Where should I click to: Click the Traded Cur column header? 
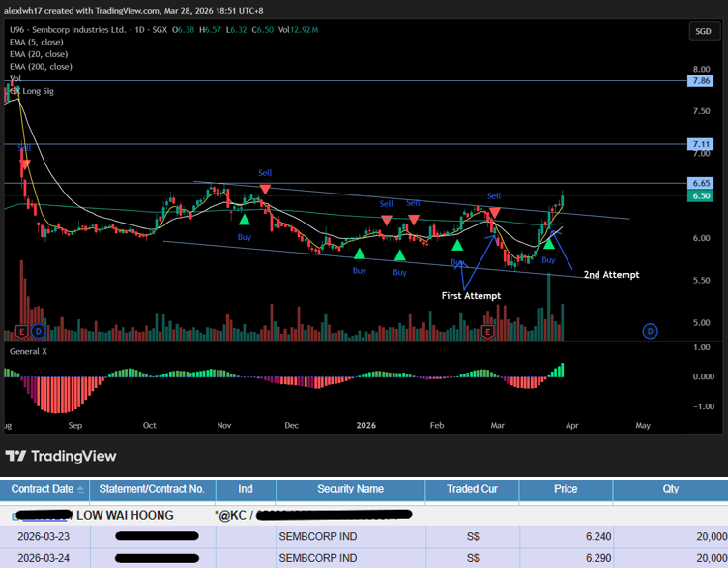tap(473, 489)
